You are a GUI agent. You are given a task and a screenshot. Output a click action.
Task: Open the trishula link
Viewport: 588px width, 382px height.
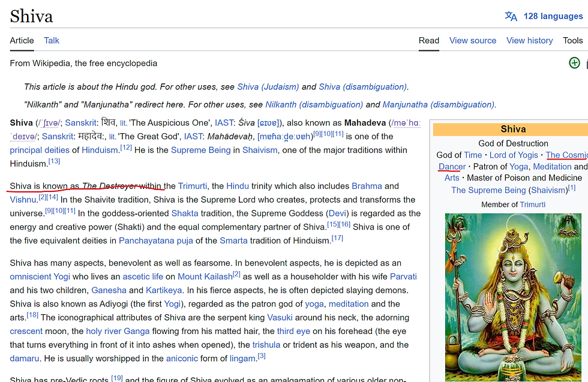click(x=266, y=345)
